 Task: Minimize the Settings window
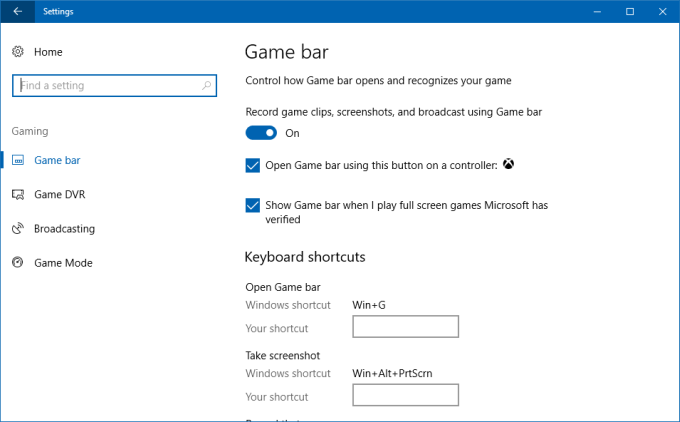(597, 11)
